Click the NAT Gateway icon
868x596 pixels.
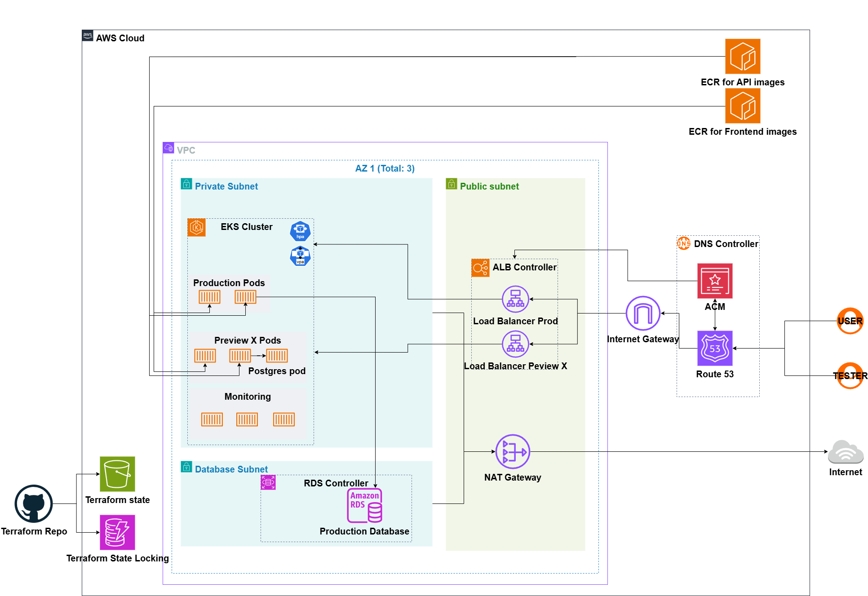point(512,451)
